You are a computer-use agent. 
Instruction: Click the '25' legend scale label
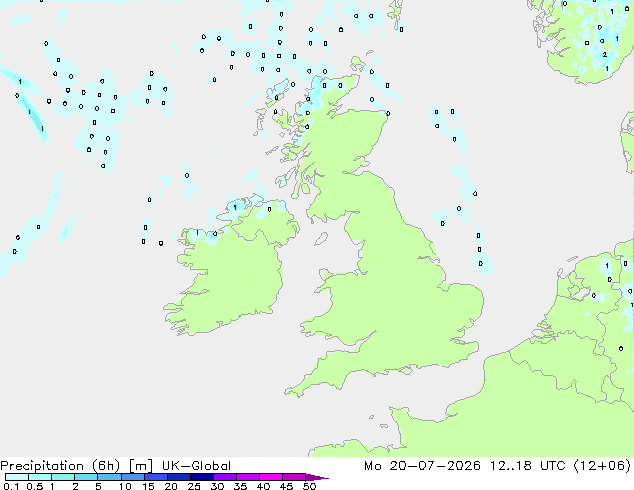(194, 486)
